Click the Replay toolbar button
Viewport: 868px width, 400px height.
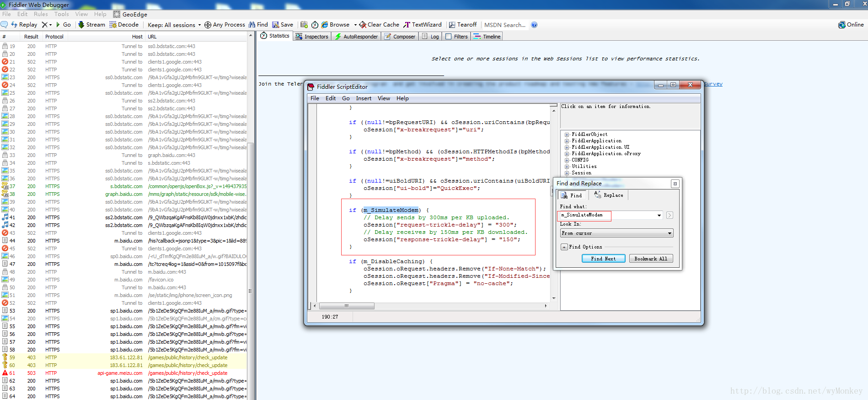pyautogui.click(x=24, y=25)
